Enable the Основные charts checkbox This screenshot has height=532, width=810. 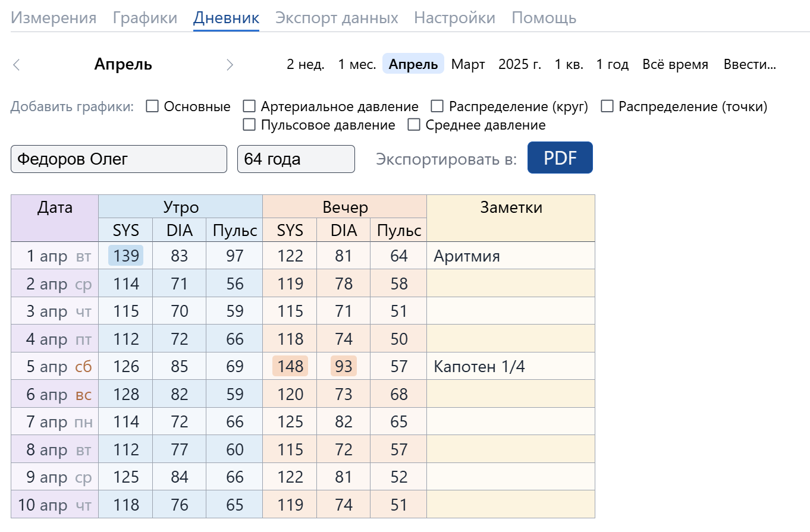point(152,106)
